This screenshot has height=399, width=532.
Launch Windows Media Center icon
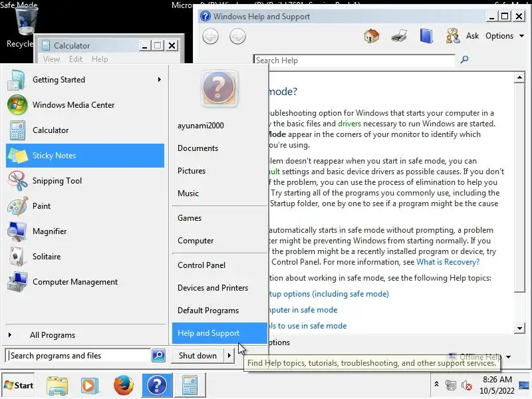pyautogui.click(x=17, y=105)
